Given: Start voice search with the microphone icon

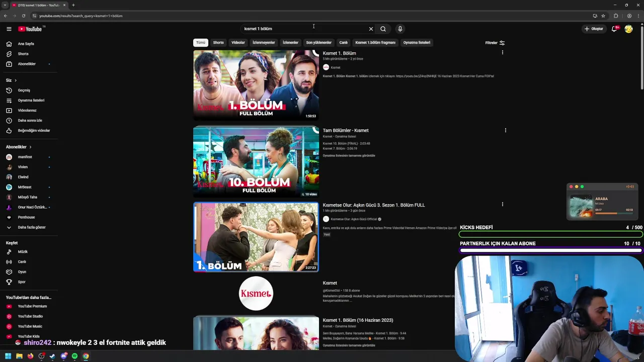Looking at the screenshot, I should coord(400,29).
